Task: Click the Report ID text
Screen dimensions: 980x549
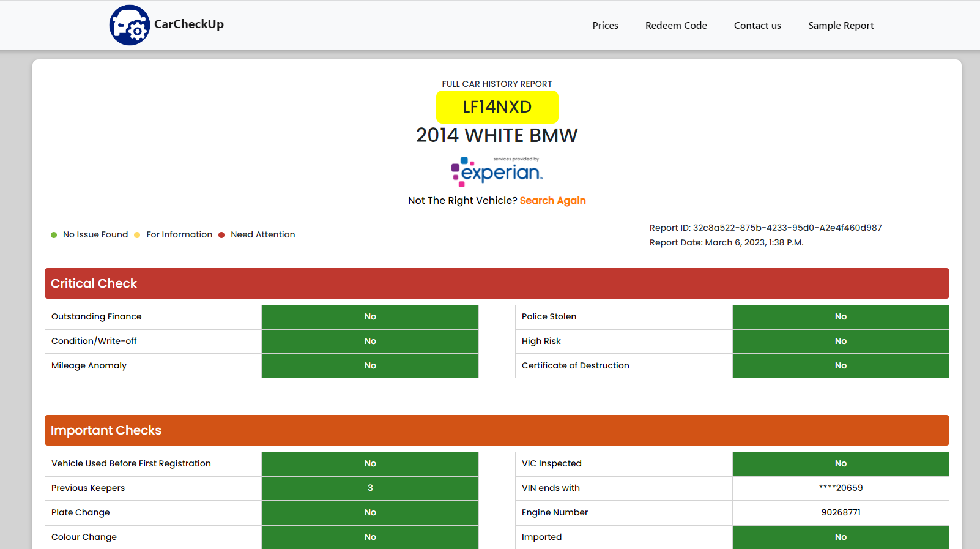Action: [765, 228]
